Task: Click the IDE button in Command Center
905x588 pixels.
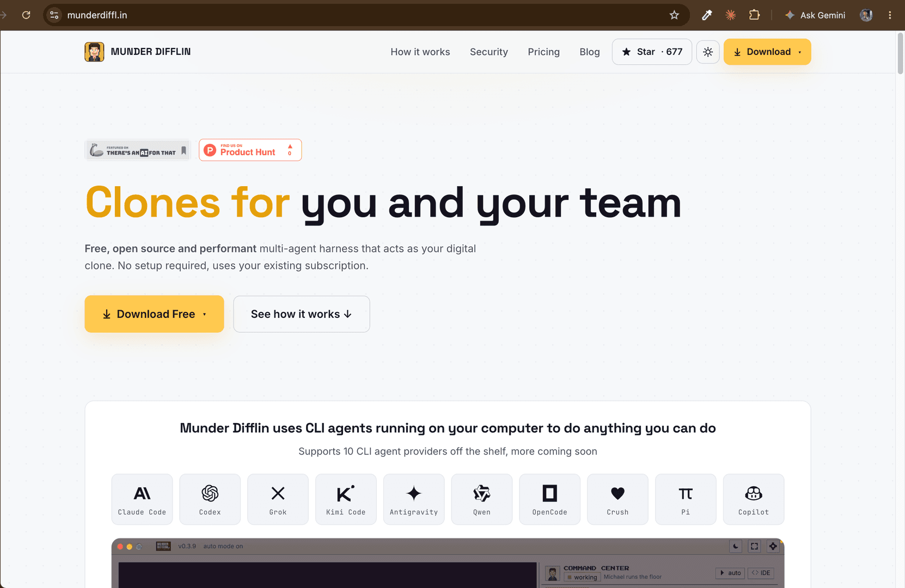Action: click(x=761, y=573)
